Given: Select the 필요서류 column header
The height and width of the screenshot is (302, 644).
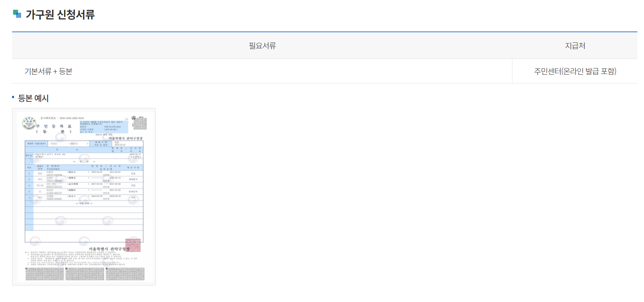Looking at the screenshot, I should [262, 45].
